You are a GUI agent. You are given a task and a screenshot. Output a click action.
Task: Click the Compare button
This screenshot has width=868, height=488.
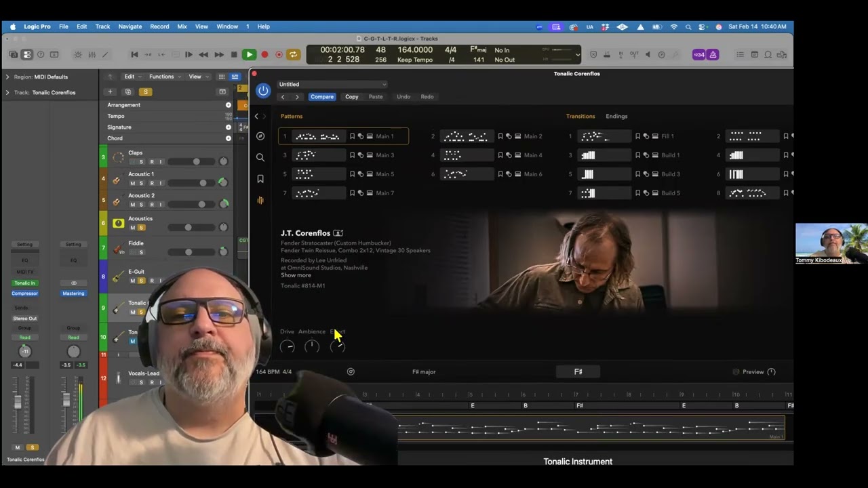point(322,97)
